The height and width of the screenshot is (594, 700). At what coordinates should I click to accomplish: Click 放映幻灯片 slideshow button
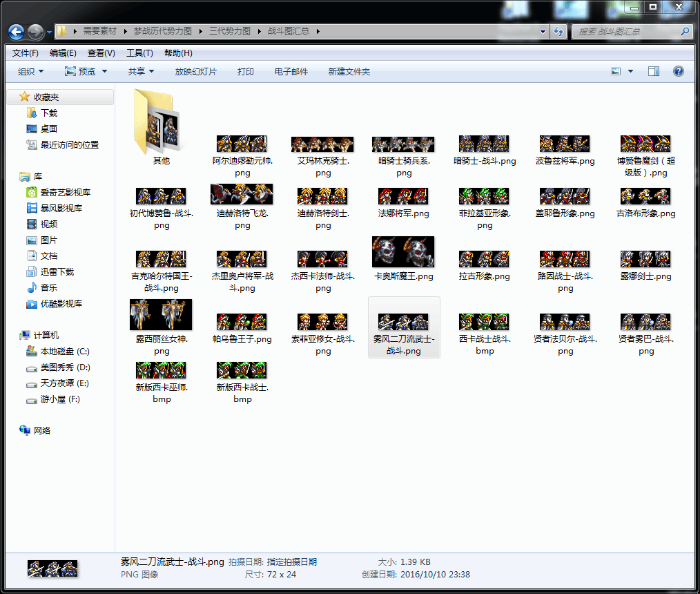pyautogui.click(x=195, y=71)
